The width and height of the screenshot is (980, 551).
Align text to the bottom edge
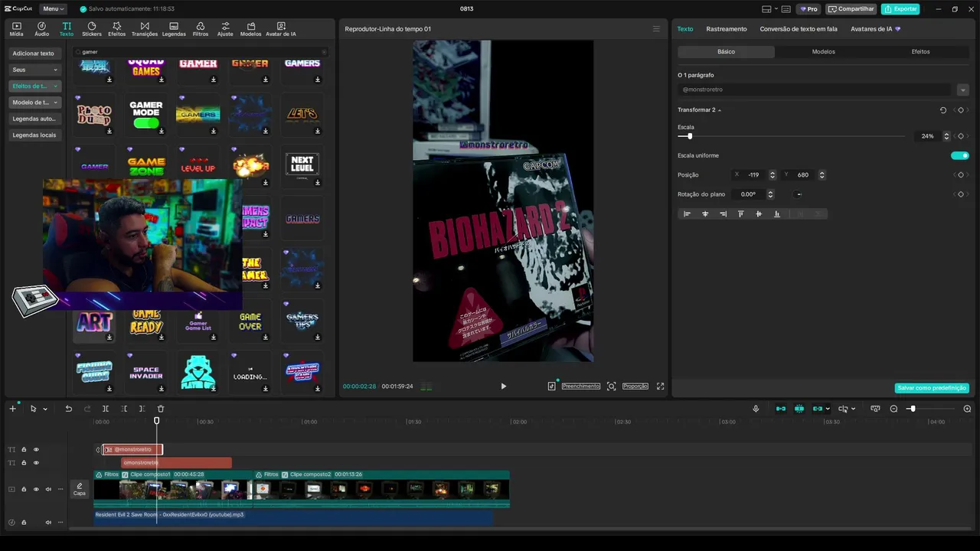click(777, 214)
